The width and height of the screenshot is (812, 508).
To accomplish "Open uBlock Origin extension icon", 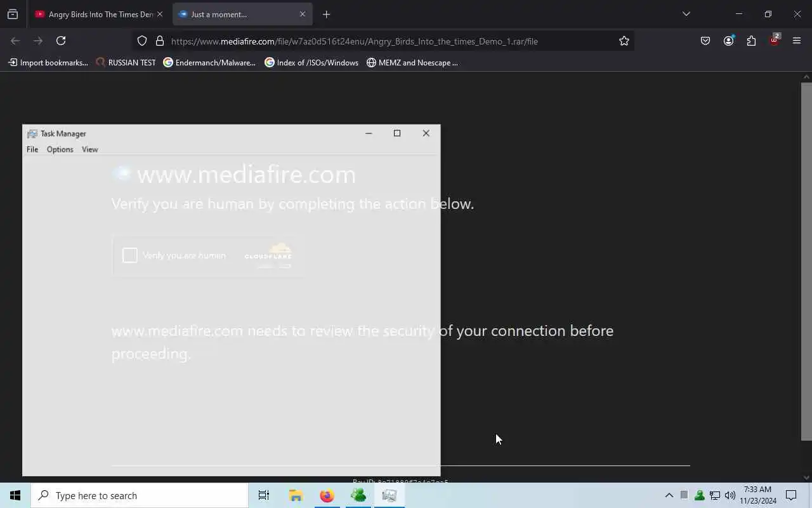I will click(x=774, y=41).
